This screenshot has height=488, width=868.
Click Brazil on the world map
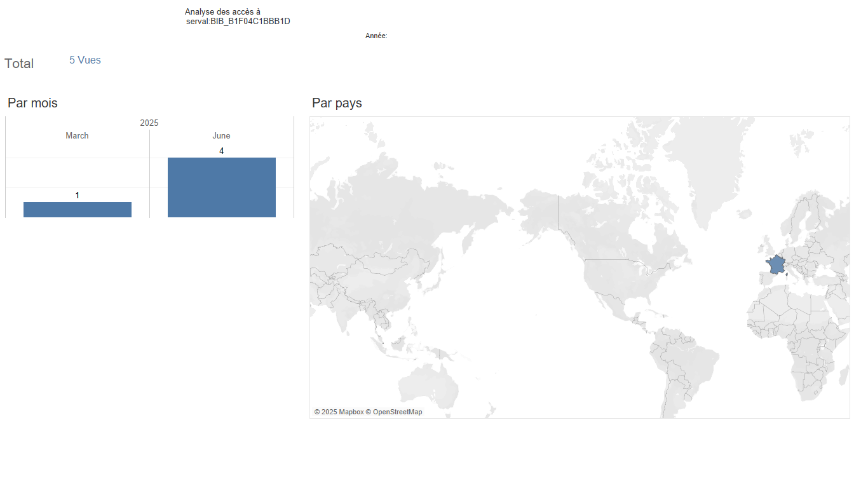pyautogui.click(x=689, y=362)
